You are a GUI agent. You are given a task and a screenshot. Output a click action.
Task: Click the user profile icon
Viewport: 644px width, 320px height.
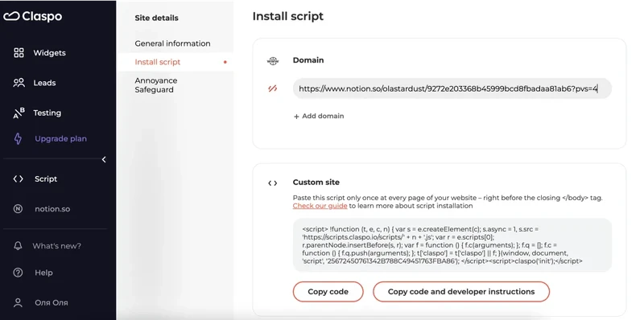click(x=18, y=303)
